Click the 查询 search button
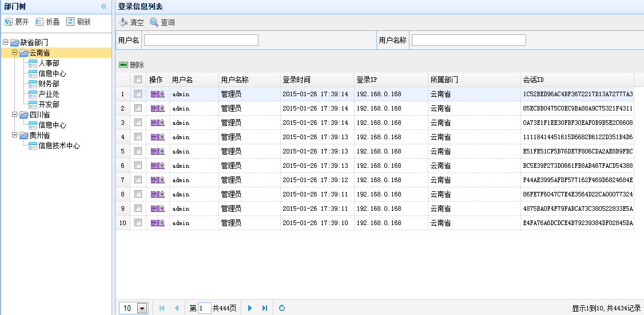This screenshot has width=644, height=315. (x=162, y=22)
